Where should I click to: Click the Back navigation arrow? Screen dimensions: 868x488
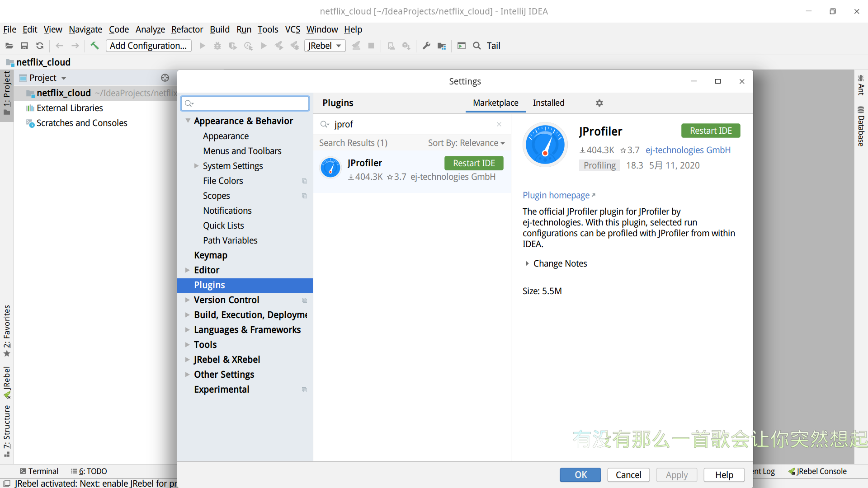coord(59,46)
